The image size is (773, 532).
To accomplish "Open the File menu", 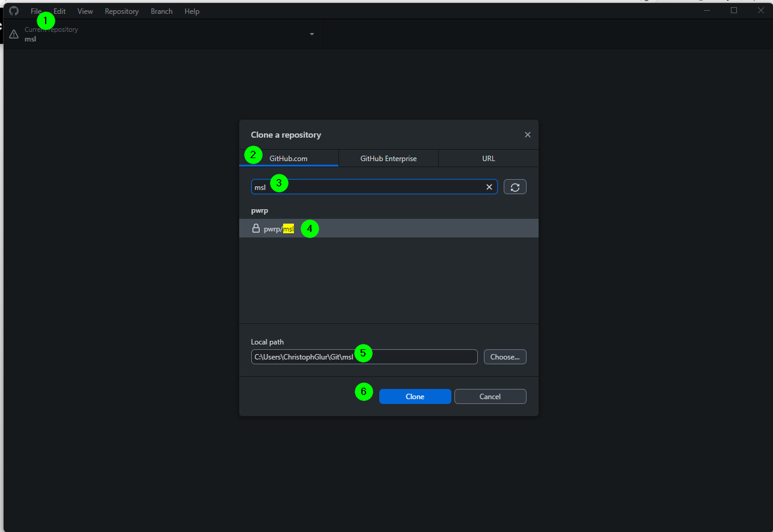I will (36, 11).
